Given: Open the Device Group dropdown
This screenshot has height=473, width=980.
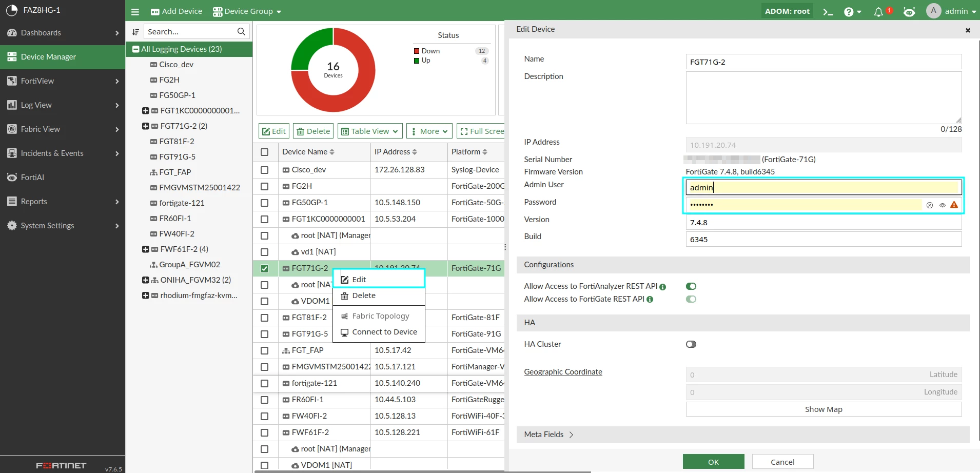Looking at the screenshot, I should 247,11.
